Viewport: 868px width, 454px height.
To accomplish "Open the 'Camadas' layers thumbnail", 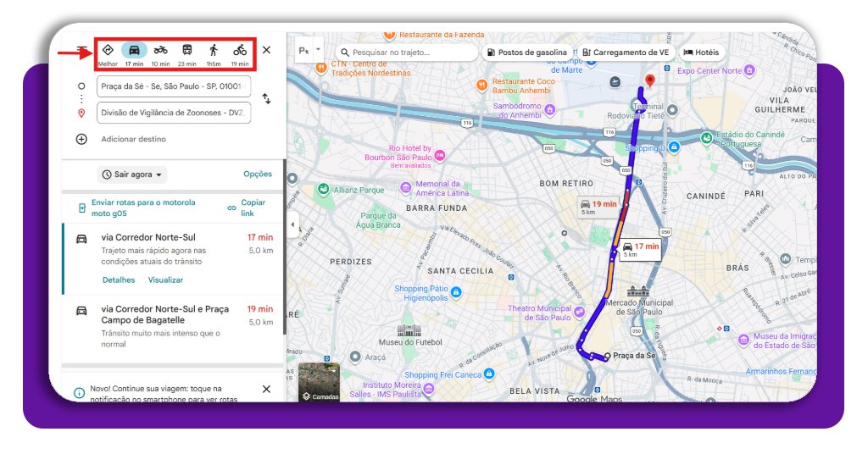I will click(x=319, y=383).
